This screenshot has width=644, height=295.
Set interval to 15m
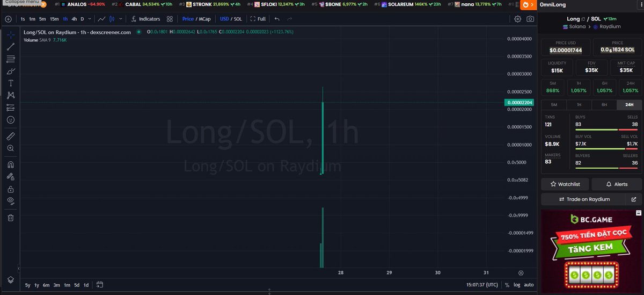coord(54,19)
